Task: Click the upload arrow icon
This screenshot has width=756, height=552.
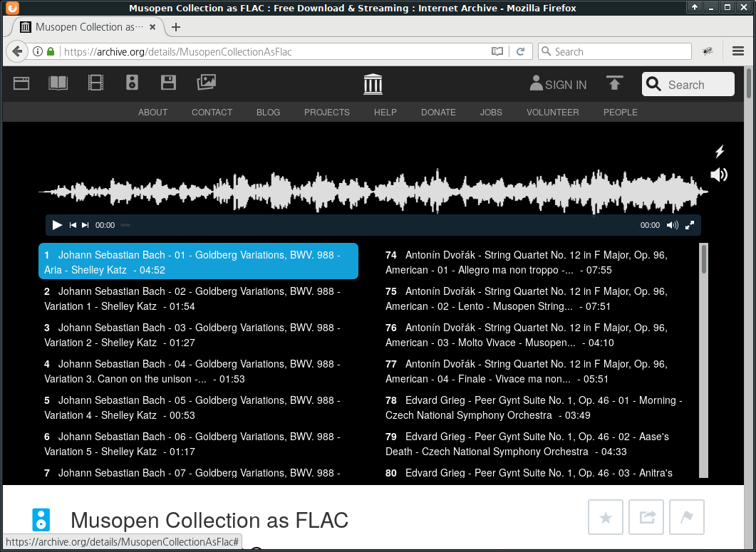Action: click(614, 83)
